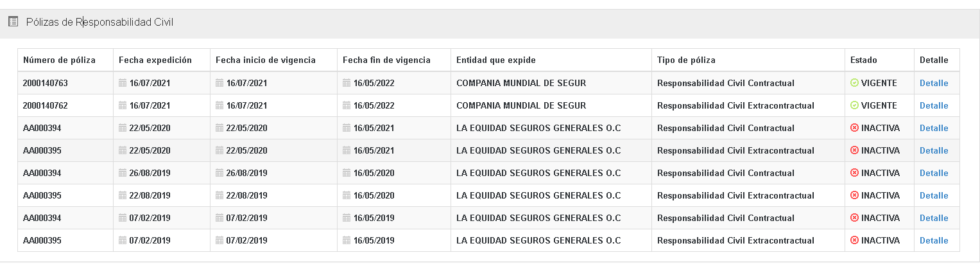Click calendar icon in Fecha expedición for policy 2000140763

click(123, 83)
